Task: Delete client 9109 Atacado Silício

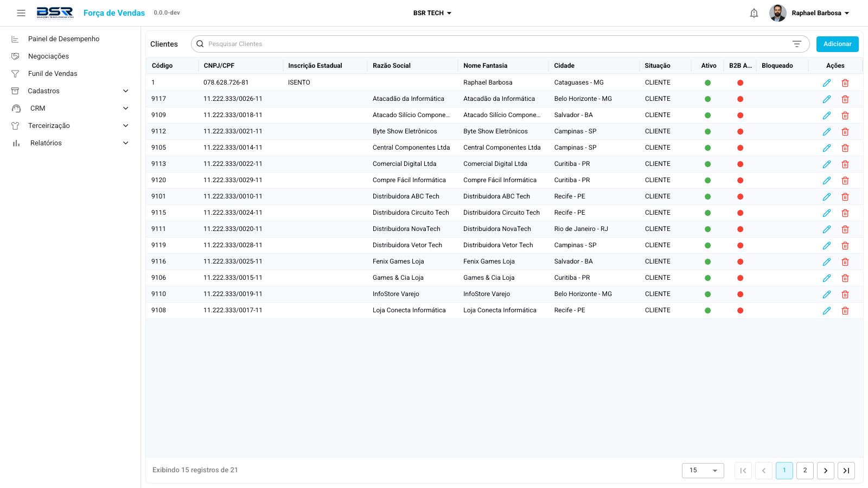Action: point(845,115)
